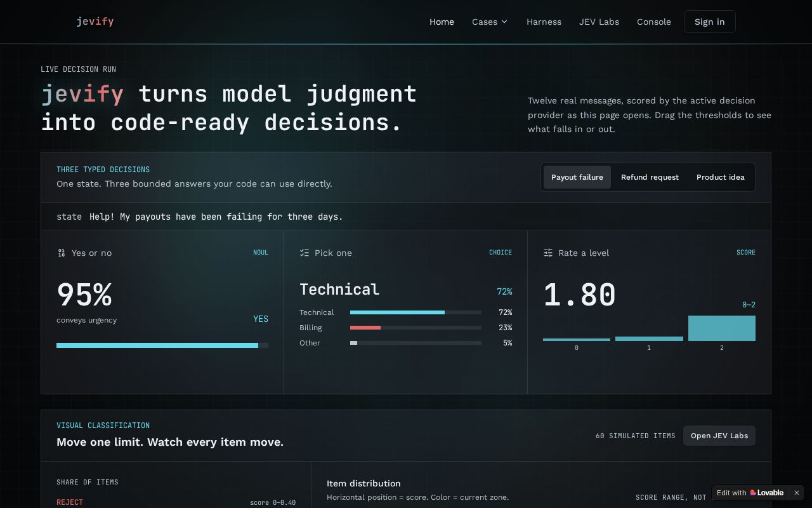This screenshot has height=508, width=812.
Task: Click the 'VISUAL CLASSIFICATION' label
Action: point(103,425)
